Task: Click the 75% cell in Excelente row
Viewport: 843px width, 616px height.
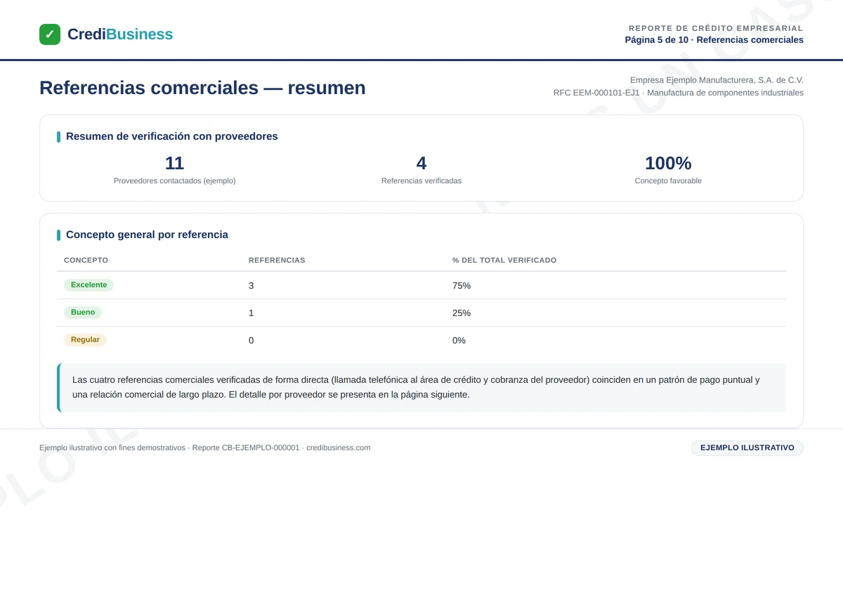Action: click(462, 286)
